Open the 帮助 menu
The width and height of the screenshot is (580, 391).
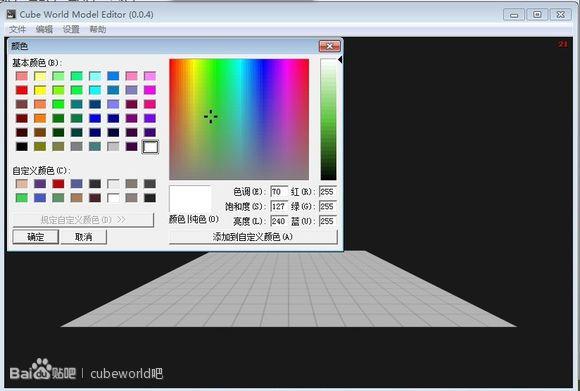[98, 29]
